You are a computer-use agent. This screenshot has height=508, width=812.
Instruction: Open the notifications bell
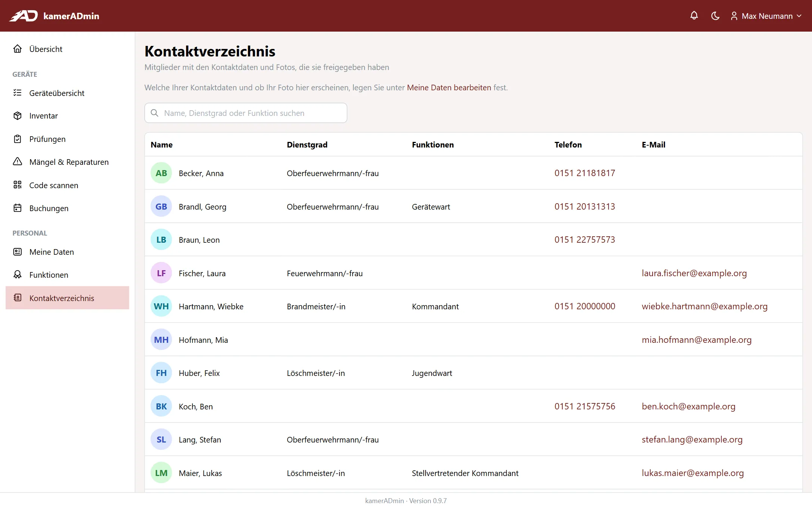(x=694, y=16)
